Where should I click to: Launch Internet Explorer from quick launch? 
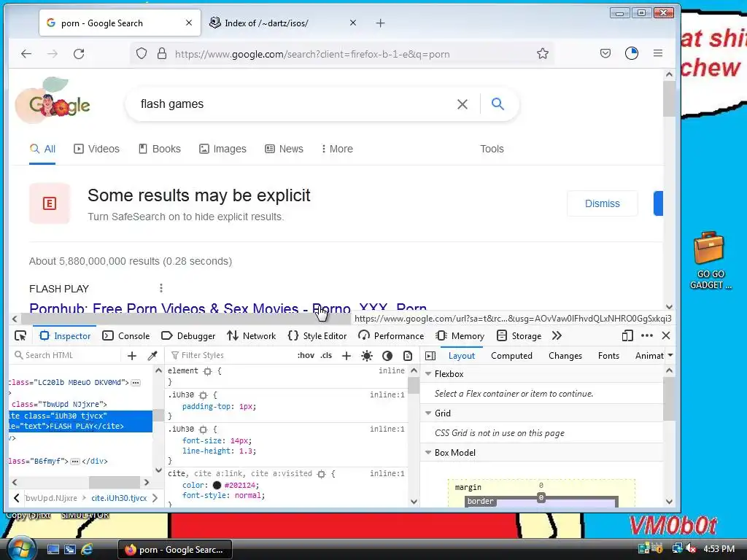(87, 549)
